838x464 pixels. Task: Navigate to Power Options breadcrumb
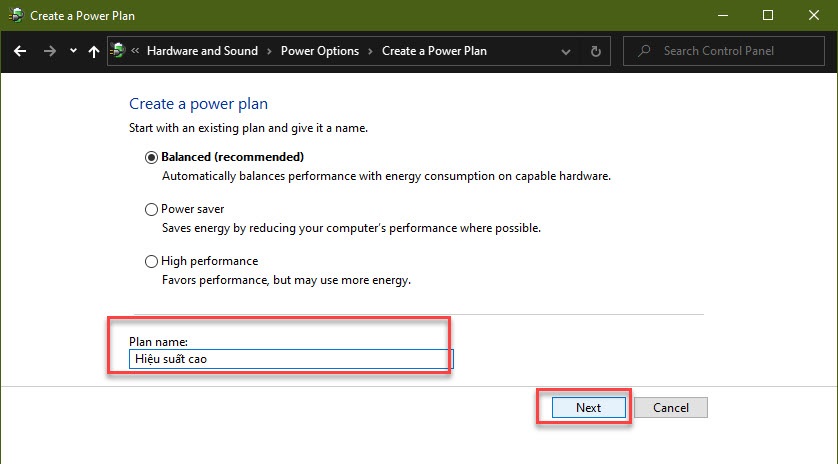pyautogui.click(x=320, y=51)
